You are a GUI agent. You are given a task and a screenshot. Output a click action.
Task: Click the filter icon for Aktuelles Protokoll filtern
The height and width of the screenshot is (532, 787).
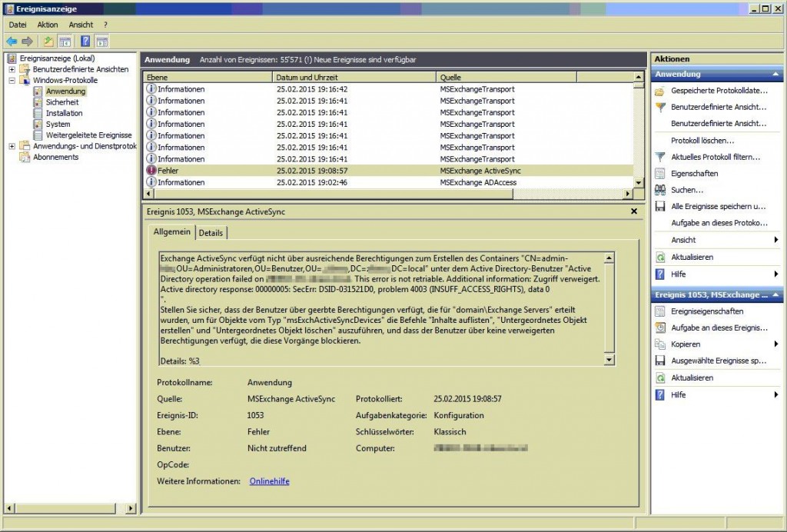659,157
